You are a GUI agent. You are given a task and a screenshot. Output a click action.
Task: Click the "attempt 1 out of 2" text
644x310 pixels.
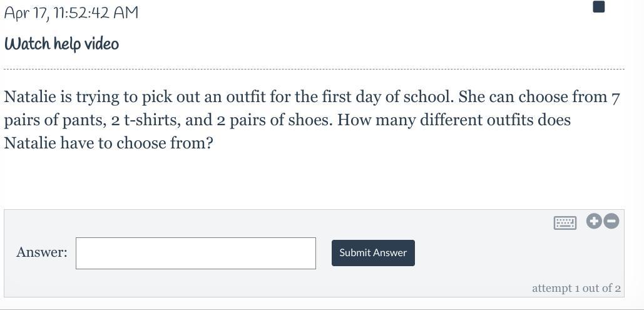pos(576,288)
